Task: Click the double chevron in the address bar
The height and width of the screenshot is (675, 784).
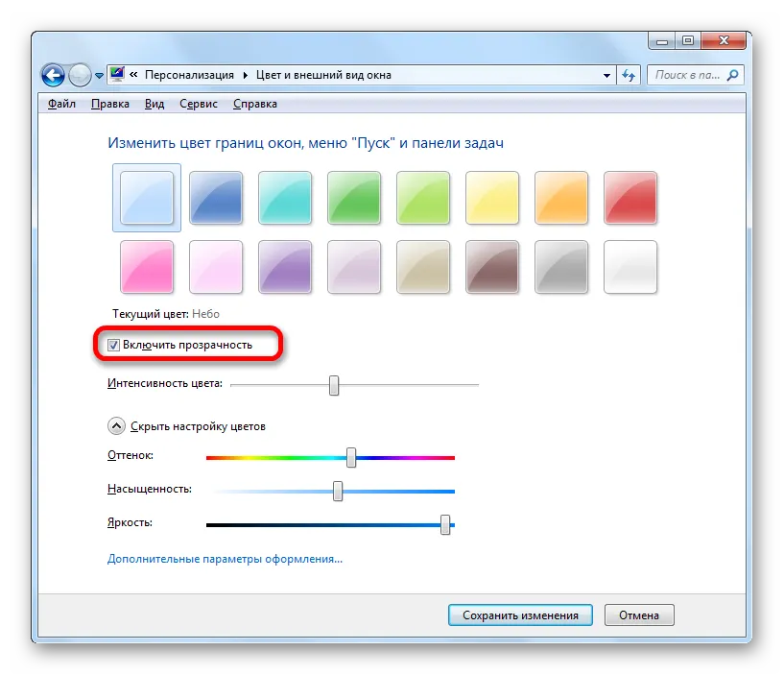Action: tap(133, 75)
